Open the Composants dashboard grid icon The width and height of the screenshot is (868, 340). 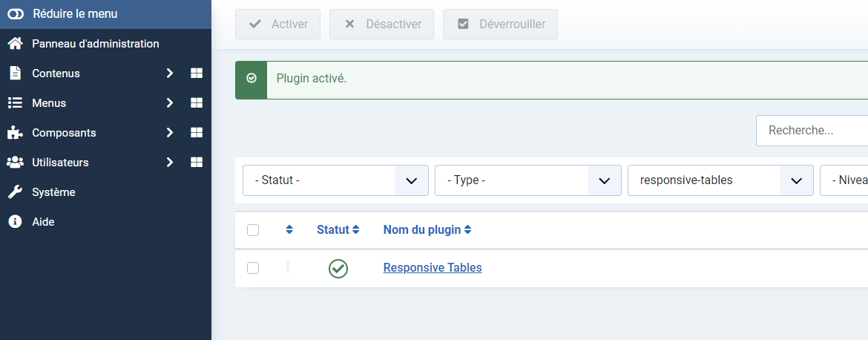(x=197, y=132)
